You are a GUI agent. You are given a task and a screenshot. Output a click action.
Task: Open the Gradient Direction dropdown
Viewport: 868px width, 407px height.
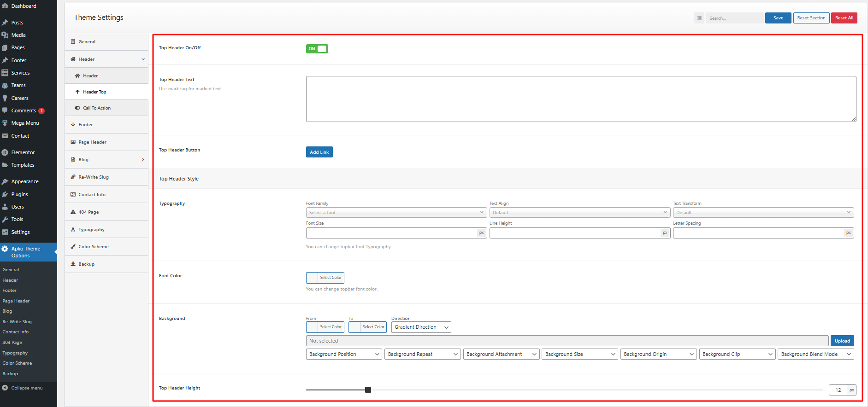[421, 327]
